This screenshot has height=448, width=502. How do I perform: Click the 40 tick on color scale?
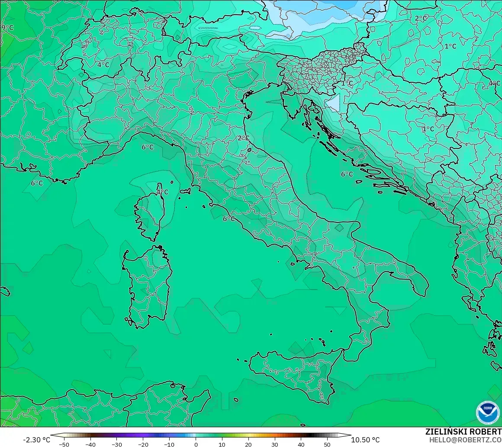[x=301, y=445]
